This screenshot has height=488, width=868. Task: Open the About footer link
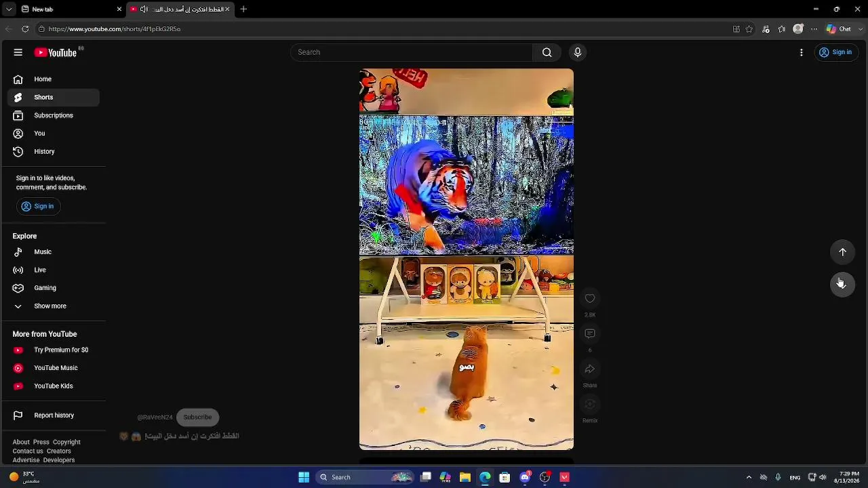[21, 442]
